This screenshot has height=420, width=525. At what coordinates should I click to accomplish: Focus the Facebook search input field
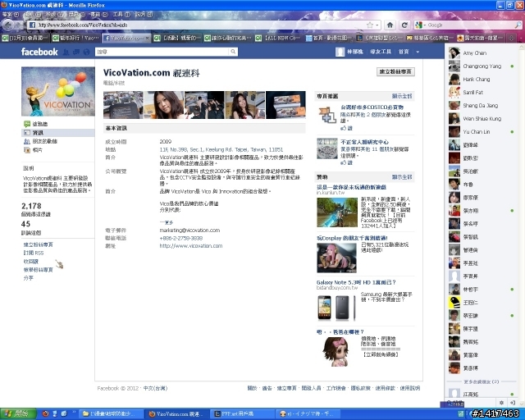click(x=162, y=52)
